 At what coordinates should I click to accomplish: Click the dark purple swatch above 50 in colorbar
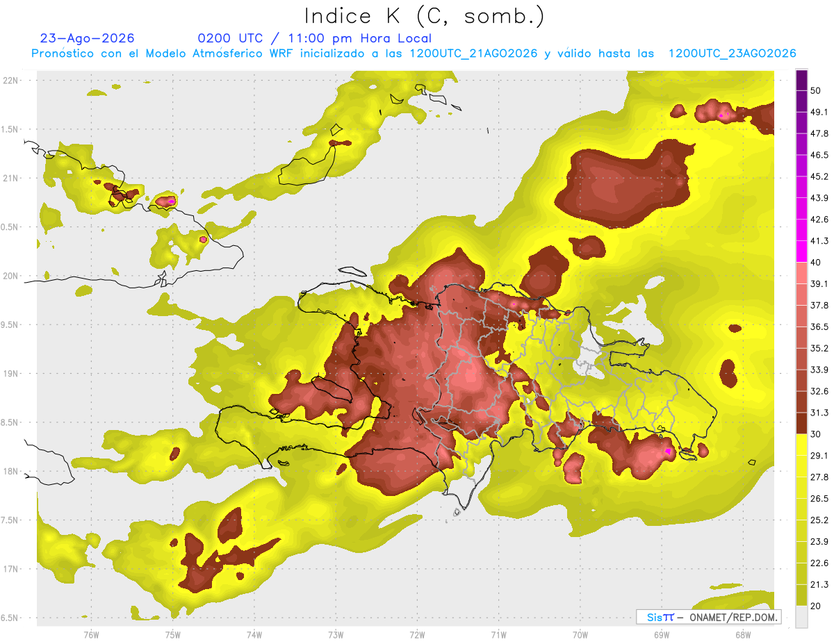pos(801,81)
